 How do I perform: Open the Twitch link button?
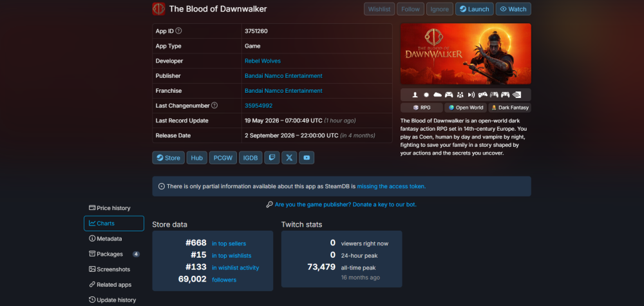[x=272, y=158]
